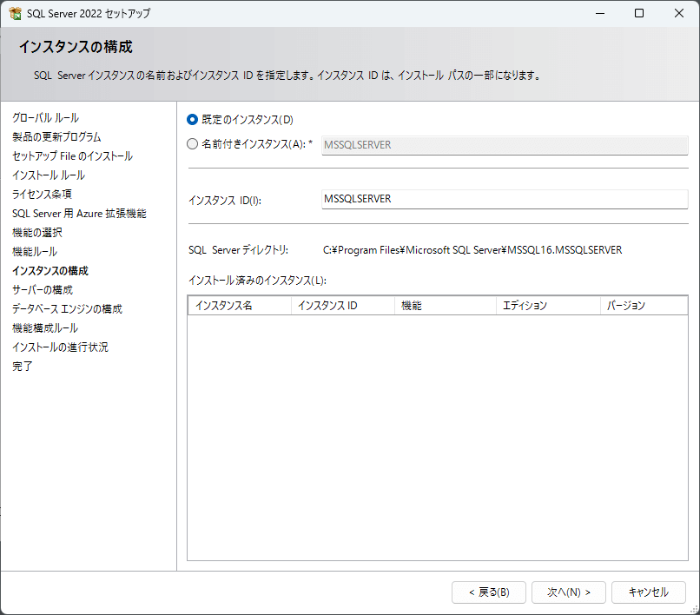Select the bold インスタンスの構成 step
The width and height of the screenshot is (700, 615).
pos(50,271)
